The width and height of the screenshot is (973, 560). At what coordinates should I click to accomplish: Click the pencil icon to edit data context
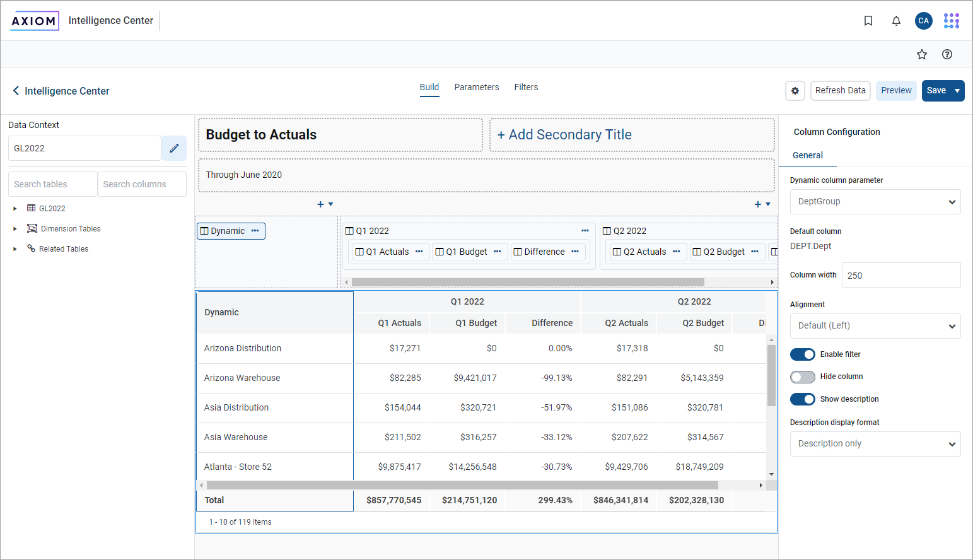click(174, 148)
